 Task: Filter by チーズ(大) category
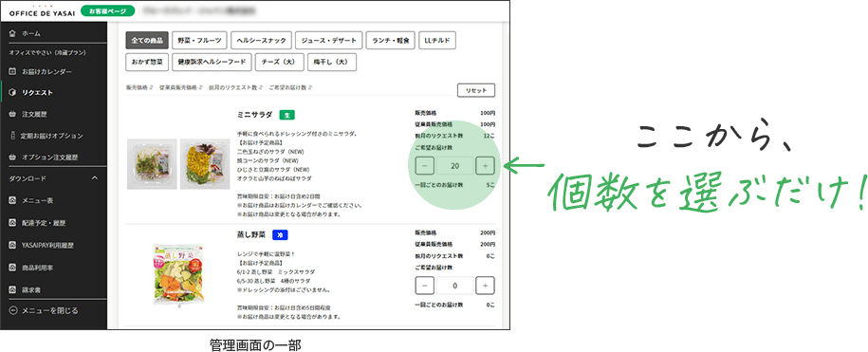coord(280,62)
